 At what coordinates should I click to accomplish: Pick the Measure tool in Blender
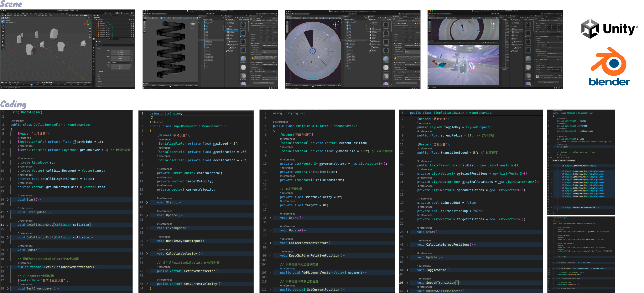click(3, 45)
